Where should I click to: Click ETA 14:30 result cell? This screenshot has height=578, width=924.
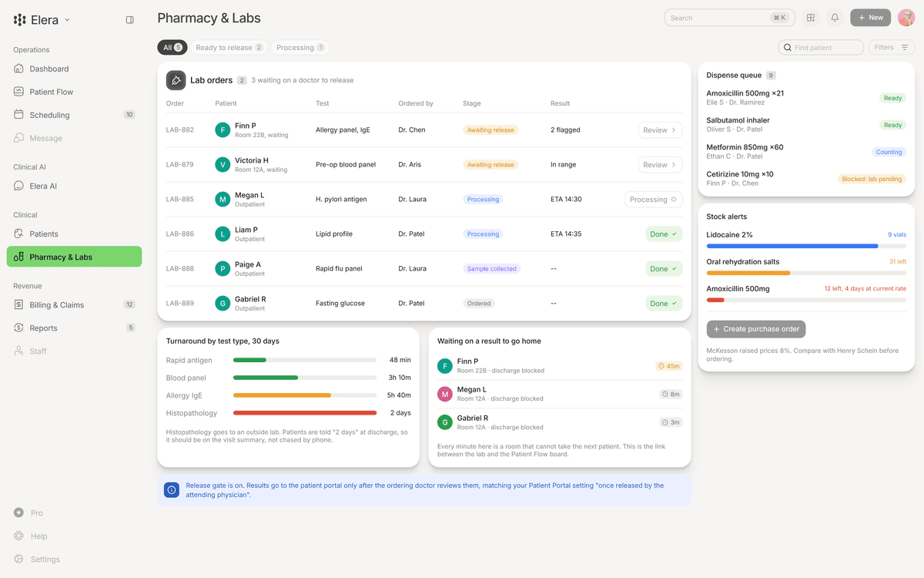[566, 200]
